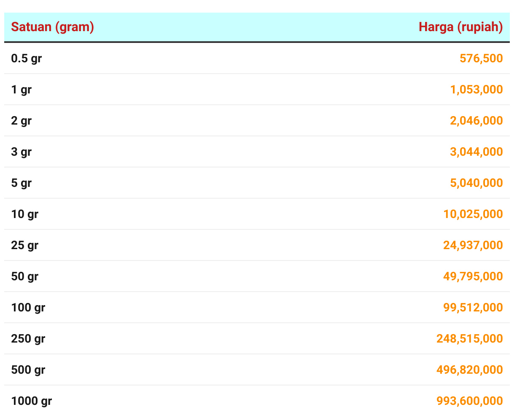Select the 1 gr row label
Viewport: 514px width, 420px height.
[x=21, y=90]
